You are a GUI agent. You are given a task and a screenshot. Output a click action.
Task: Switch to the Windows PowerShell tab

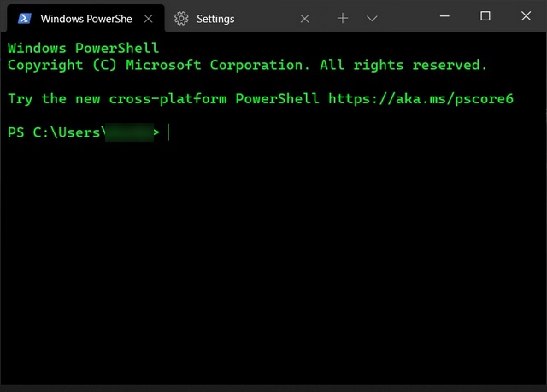85,18
